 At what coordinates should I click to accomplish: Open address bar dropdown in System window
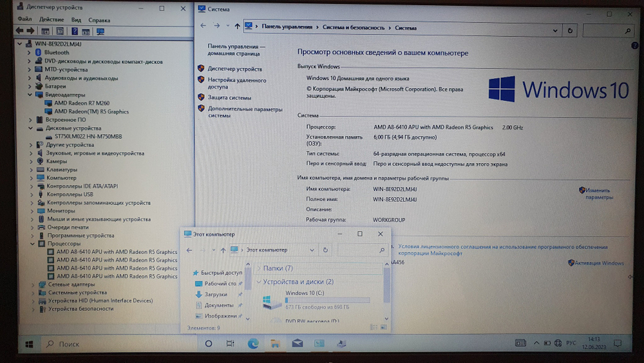(x=555, y=30)
